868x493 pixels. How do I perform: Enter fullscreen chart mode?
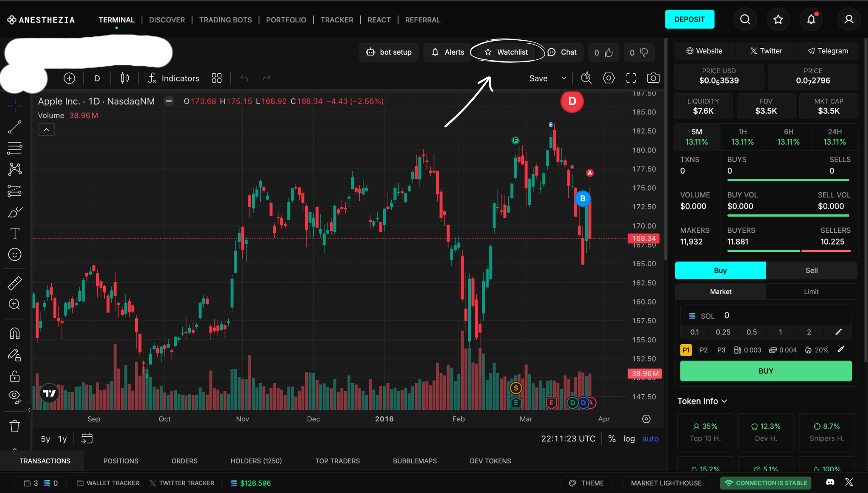pos(631,78)
